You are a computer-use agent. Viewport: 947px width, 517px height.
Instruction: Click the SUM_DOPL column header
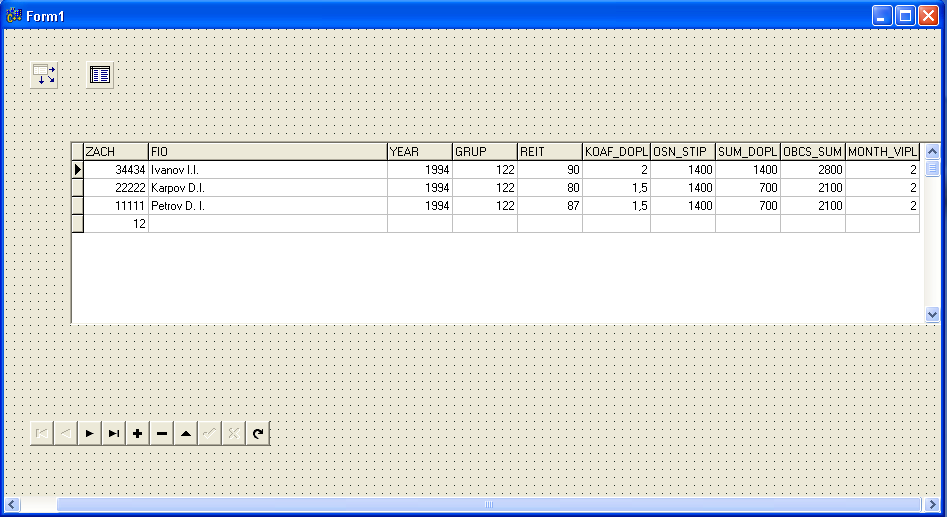[748, 152]
